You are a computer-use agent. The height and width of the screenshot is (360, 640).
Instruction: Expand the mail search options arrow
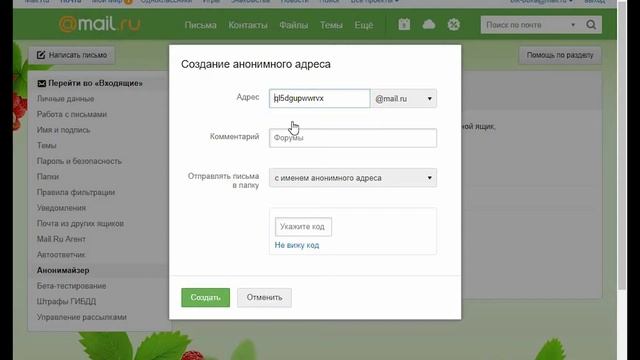(x=573, y=25)
